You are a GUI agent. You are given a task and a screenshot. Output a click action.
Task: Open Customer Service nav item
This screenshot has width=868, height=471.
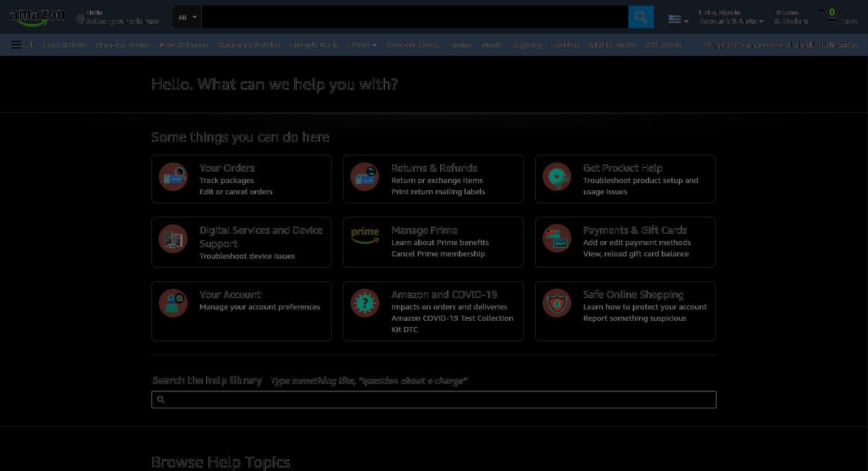pyautogui.click(x=249, y=45)
